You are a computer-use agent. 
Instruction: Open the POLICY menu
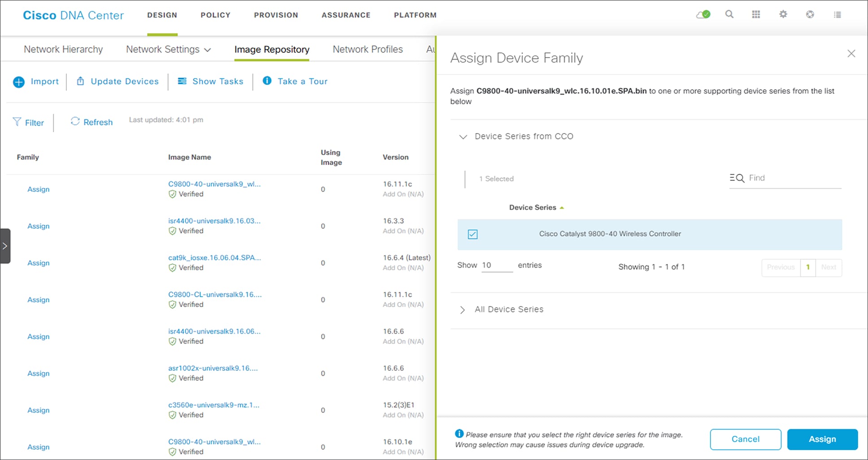(215, 15)
